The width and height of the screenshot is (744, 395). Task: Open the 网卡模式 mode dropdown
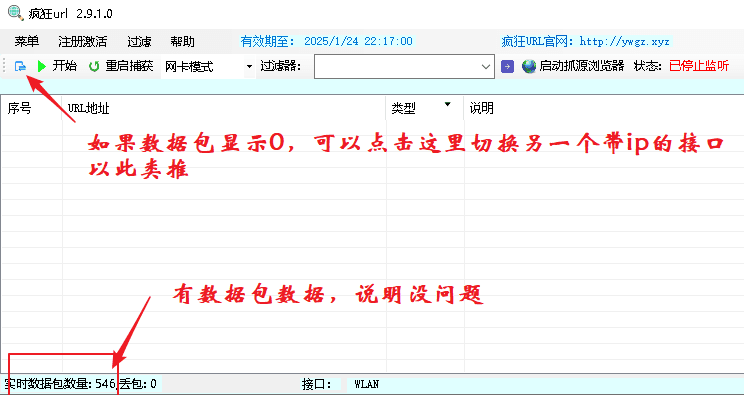point(208,66)
